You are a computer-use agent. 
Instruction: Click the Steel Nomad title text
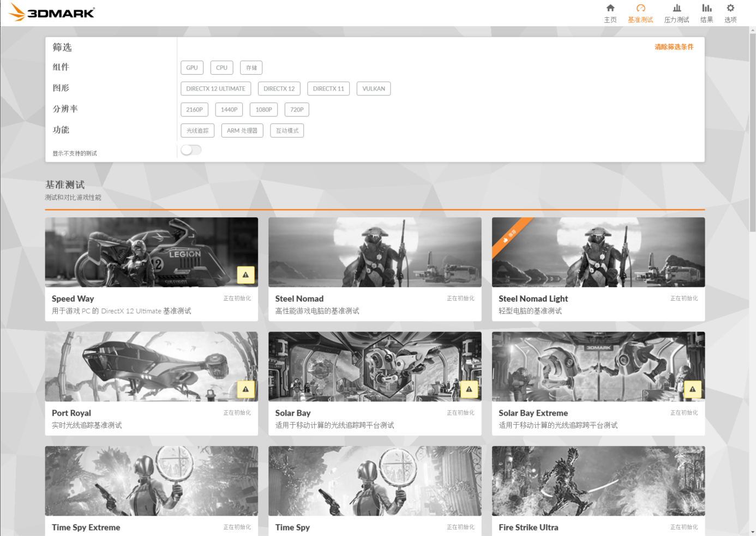(299, 299)
